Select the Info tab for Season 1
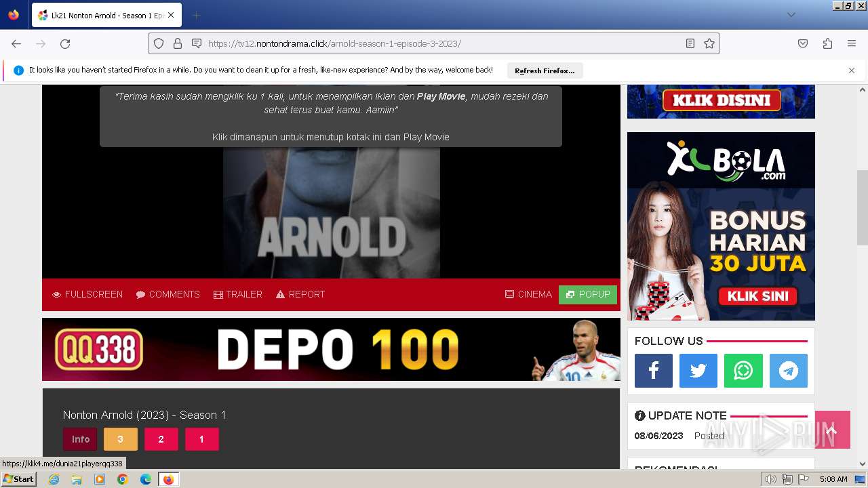Viewport: 868px width, 488px height. tap(80, 439)
